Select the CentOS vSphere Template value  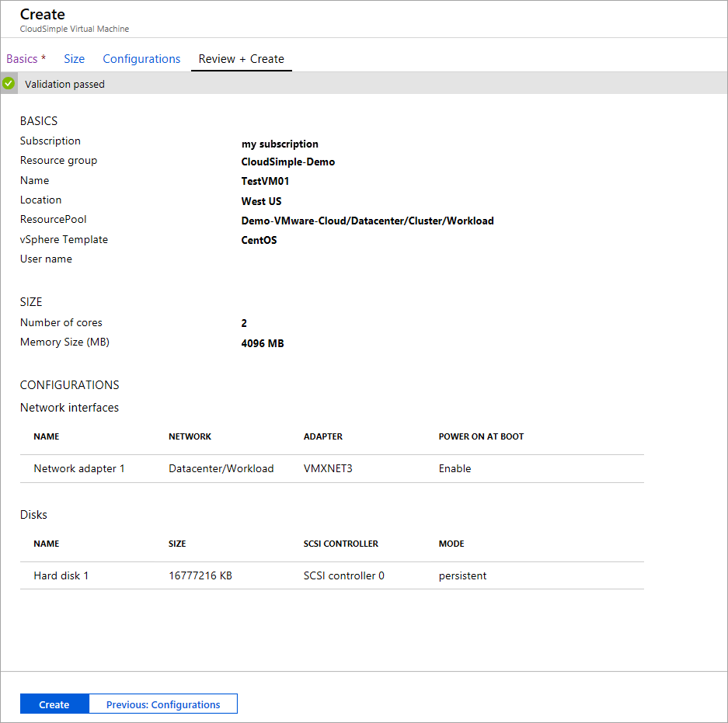[259, 240]
